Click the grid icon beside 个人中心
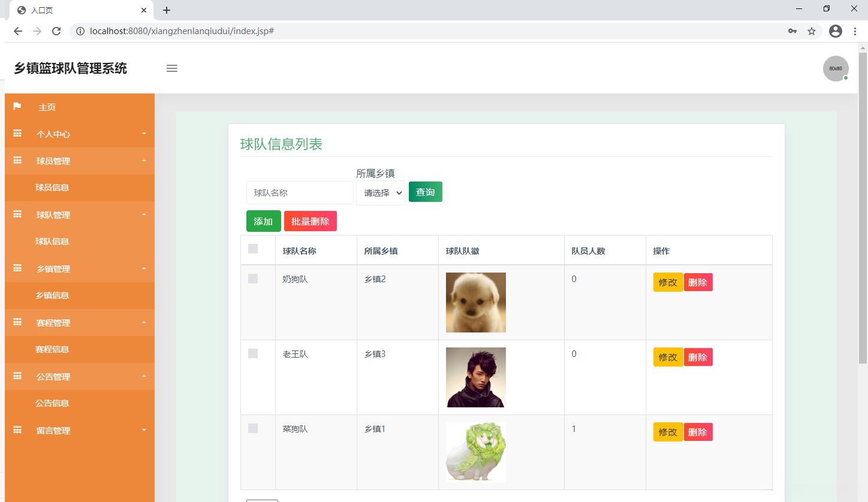868x502 pixels. click(x=17, y=134)
